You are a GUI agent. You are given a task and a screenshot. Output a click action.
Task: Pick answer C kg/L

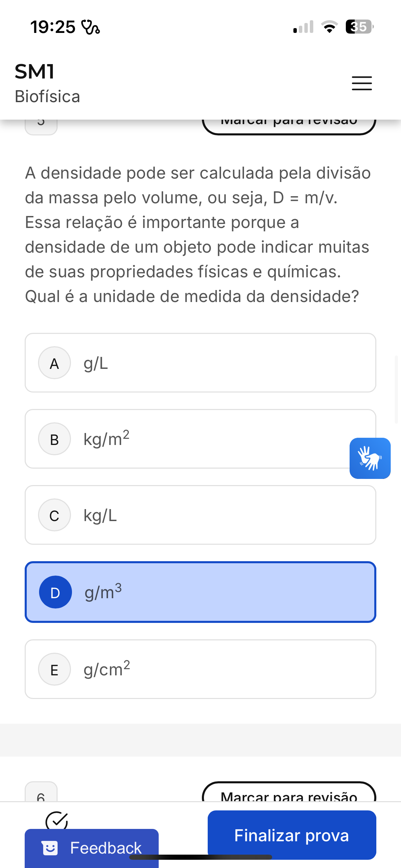click(200, 515)
